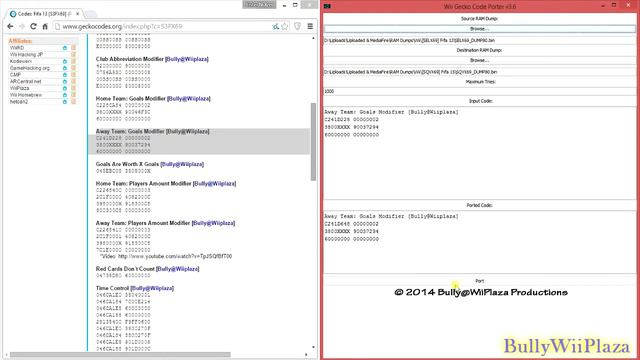Click Bully@Wiiplaza beside Goals Are Worth X Goals
This screenshot has height=360, width=640.
[x=182, y=164]
